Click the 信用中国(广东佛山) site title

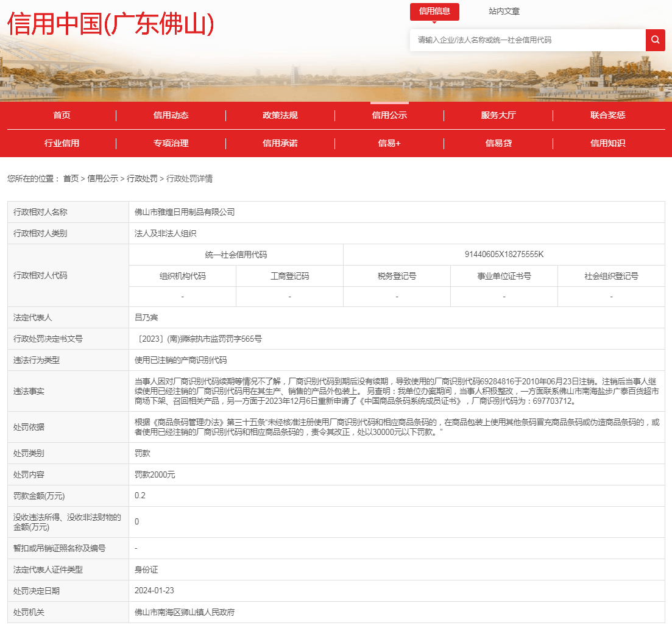coord(110,24)
